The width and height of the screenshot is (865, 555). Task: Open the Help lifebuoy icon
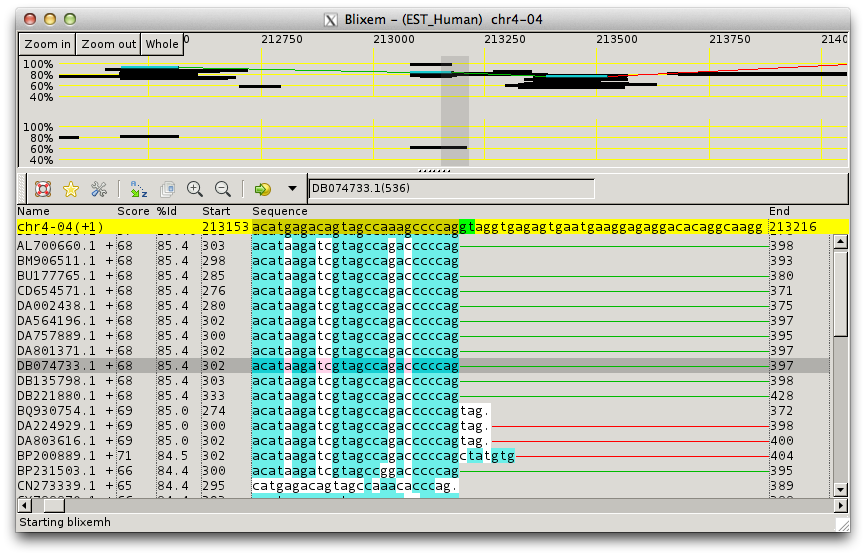tap(43, 189)
